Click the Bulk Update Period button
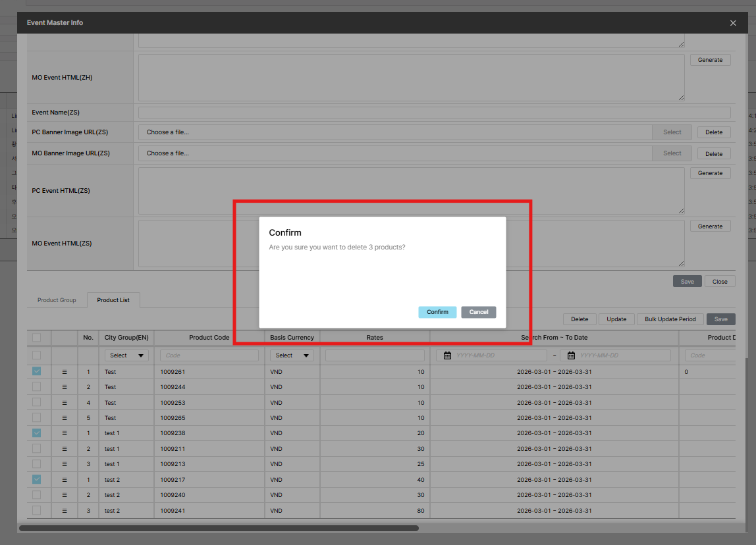Screen dimensions: 756x545 tap(670, 319)
